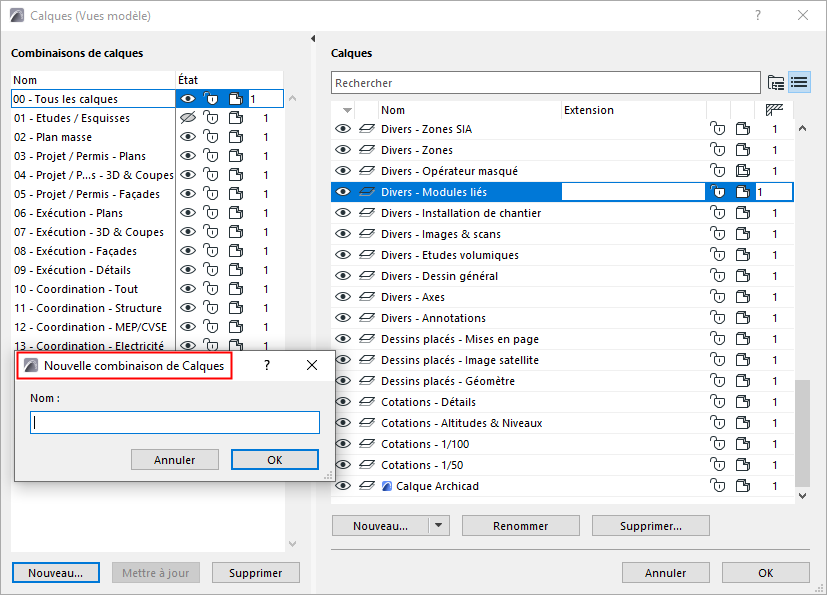The width and height of the screenshot is (827, 595).
Task: Toggle visibility of Cotations - 1/100 layer
Action: coord(343,444)
